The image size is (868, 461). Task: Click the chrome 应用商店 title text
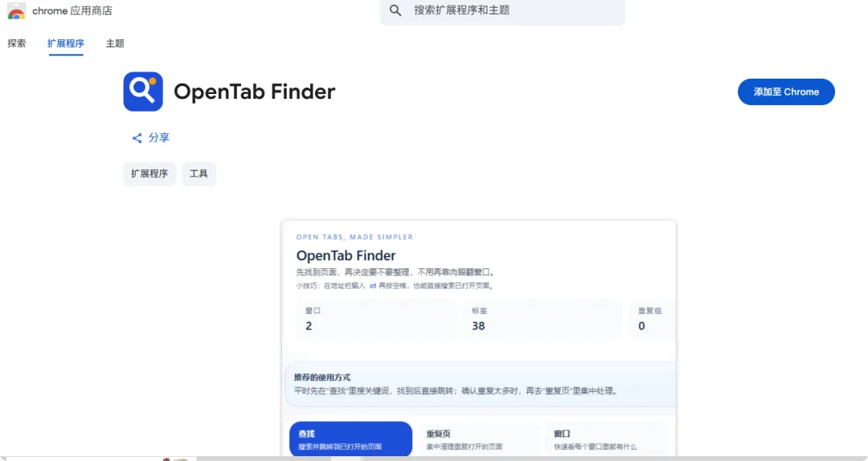[72, 10]
